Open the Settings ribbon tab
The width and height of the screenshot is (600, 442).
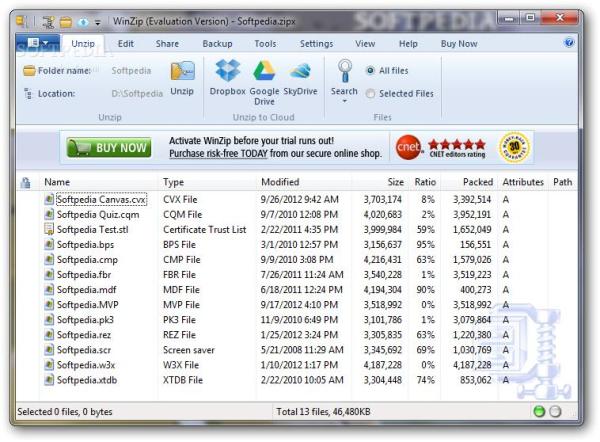(316, 44)
